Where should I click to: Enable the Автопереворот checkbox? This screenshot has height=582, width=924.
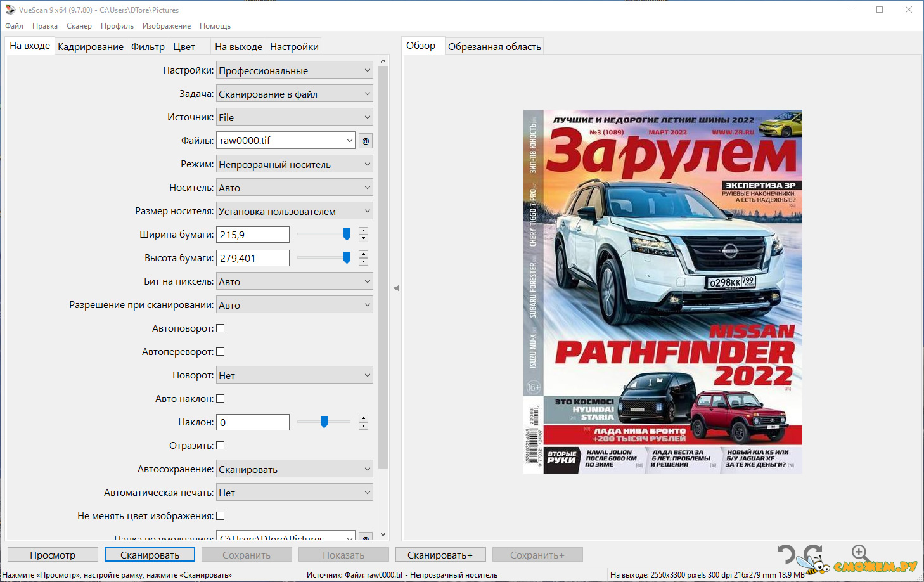221,352
